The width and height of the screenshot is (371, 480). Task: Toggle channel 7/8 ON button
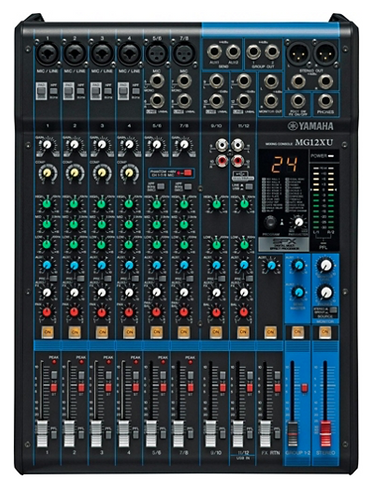click(x=184, y=332)
